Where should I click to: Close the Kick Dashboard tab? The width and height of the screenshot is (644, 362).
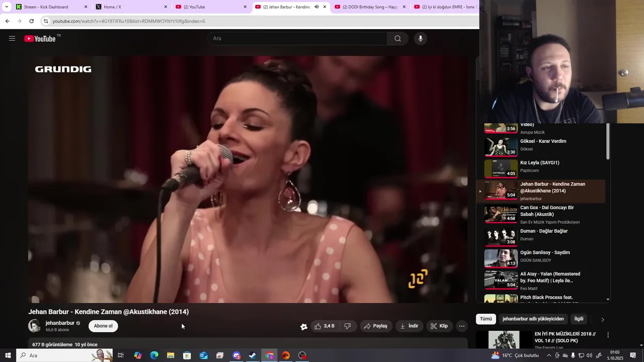click(86, 7)
